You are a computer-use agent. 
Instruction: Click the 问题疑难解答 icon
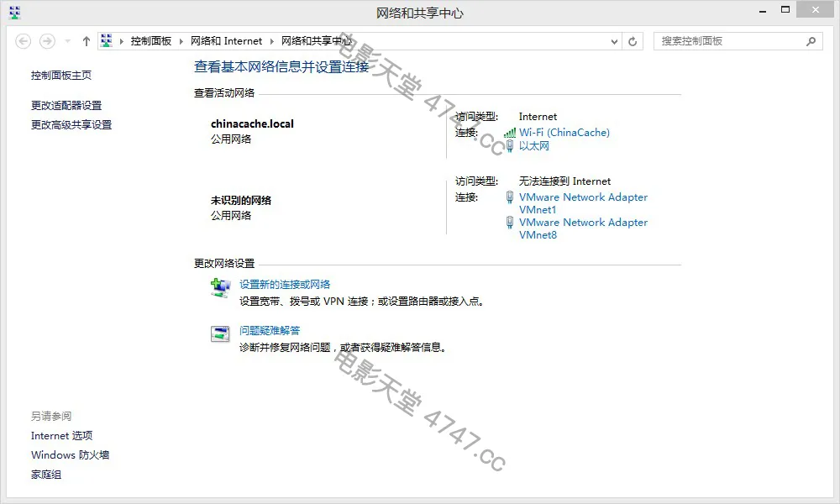point(220,333)
